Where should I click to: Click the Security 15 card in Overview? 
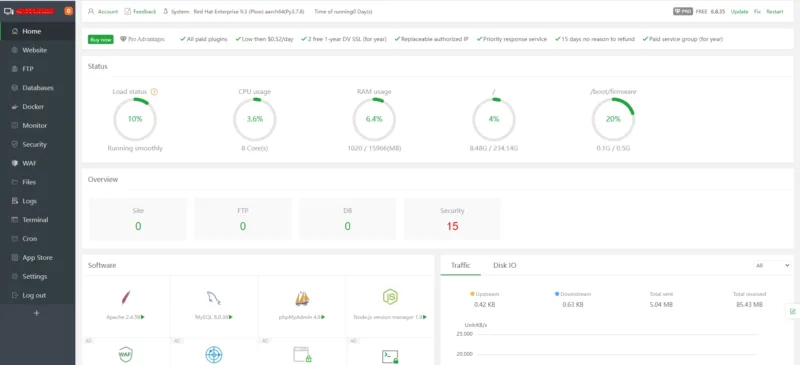(x=452, y=219)
